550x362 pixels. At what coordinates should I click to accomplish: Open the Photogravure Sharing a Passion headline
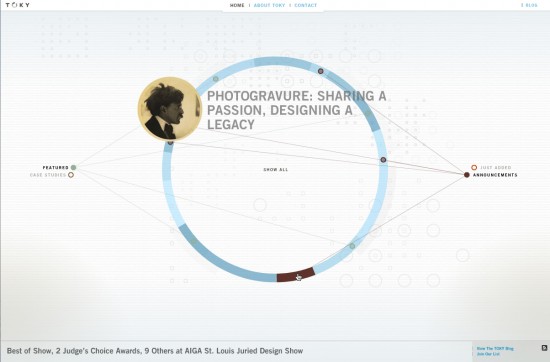point(296,110)
